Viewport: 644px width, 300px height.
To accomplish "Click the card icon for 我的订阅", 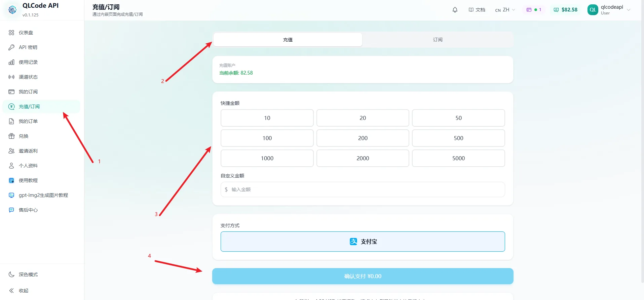I will coord(11,92).
